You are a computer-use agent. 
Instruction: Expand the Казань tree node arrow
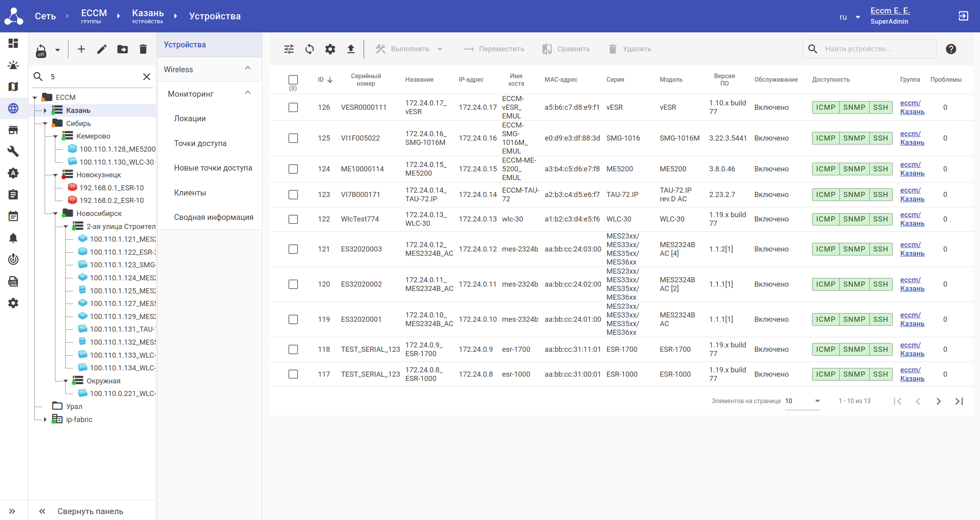(45, 111)
